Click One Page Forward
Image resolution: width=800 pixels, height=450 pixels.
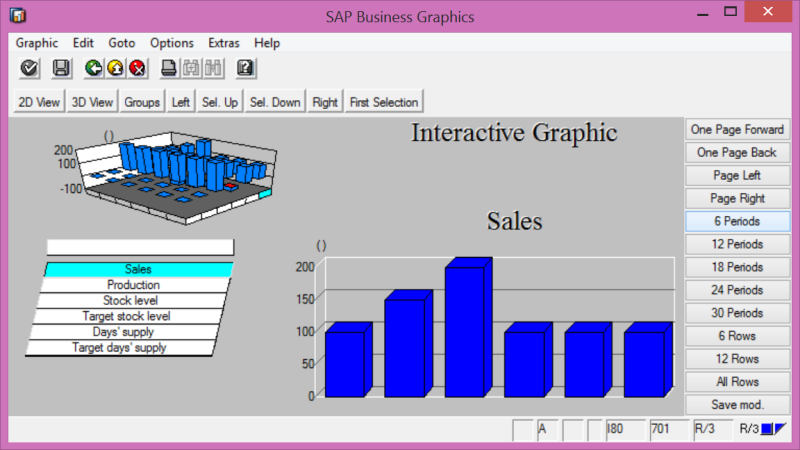click(x=737, y=130)
